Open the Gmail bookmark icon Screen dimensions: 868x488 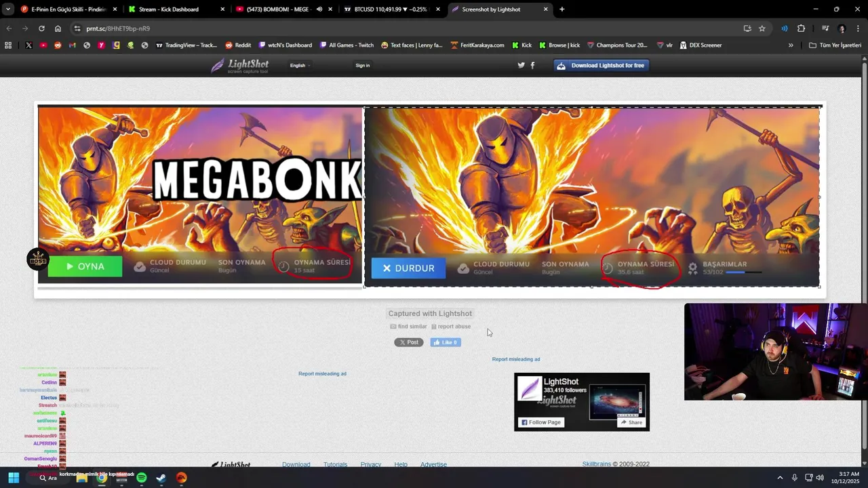pos(72,45)
